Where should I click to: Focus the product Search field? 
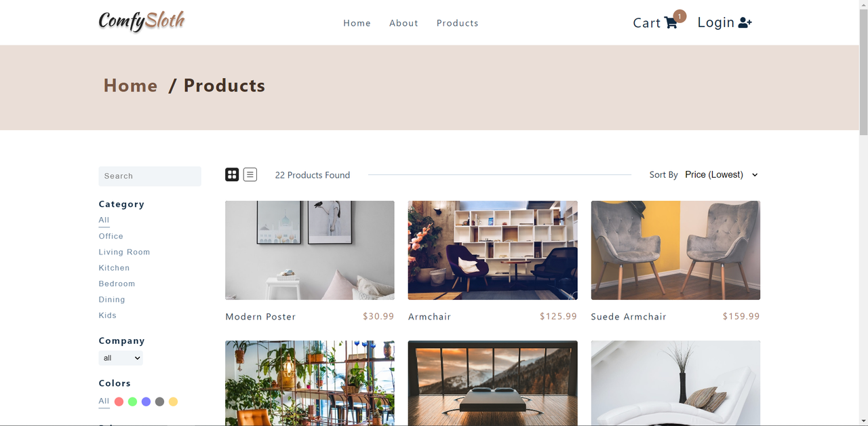tap(150, 176)
